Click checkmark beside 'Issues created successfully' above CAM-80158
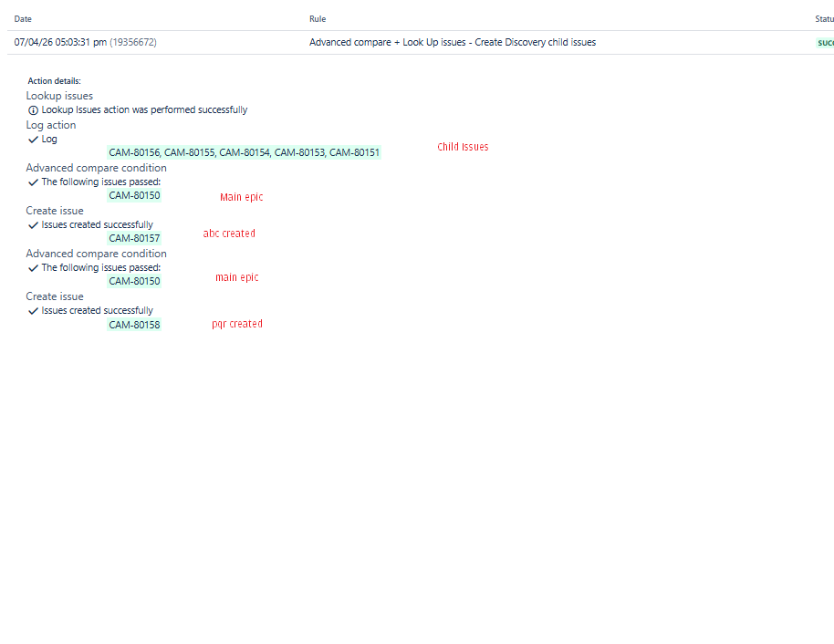This screenshot has height=644, width=834. (x=33, y=310)
